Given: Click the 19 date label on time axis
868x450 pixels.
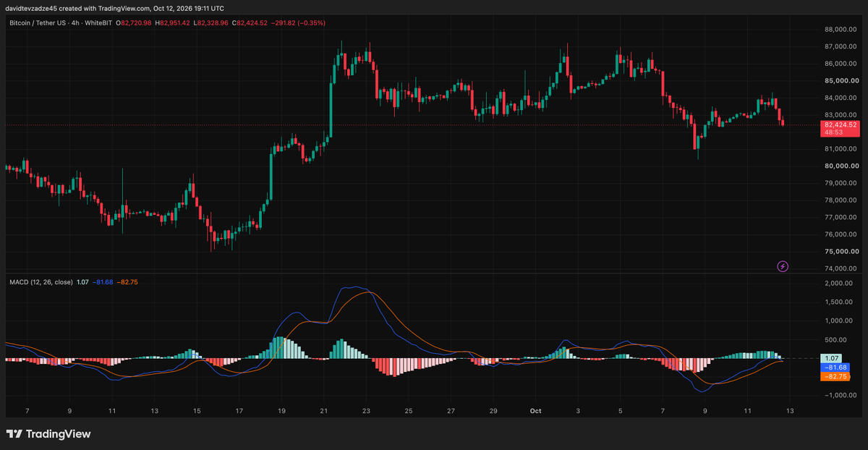Looking at the screenshot, I should click(281, 411).
